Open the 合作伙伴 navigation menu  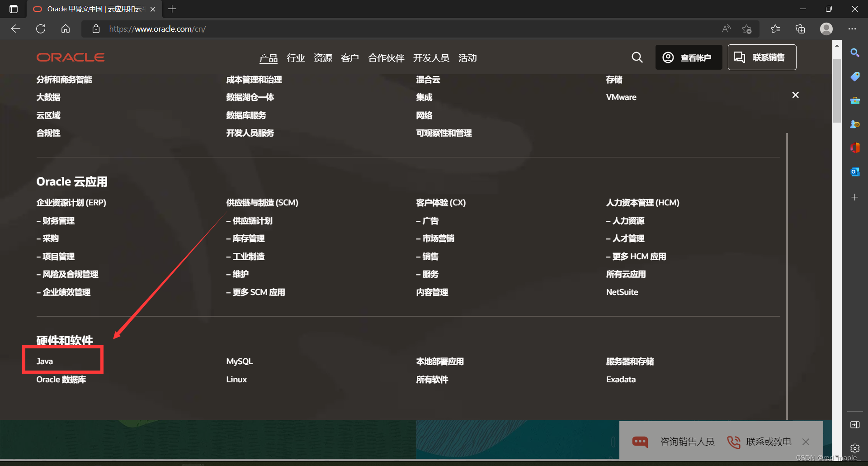pyautogui.click(x=386, y=58)
